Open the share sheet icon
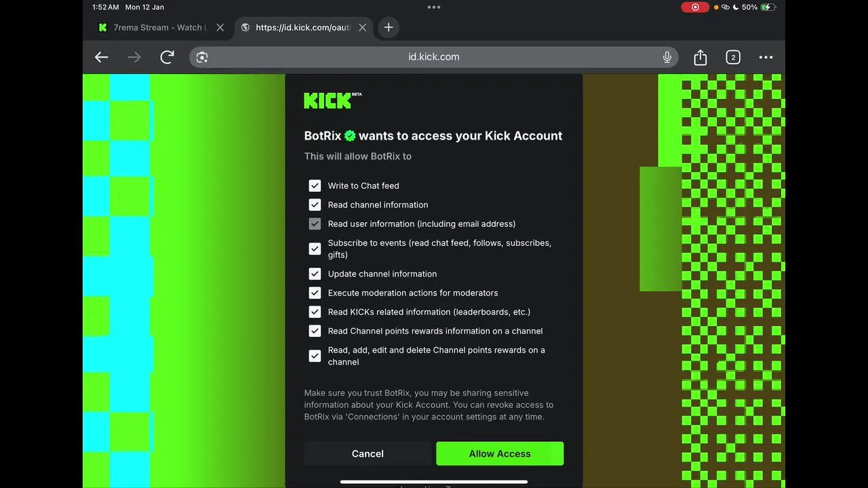Image resolution: width=868 pixels, height=488 pixels. 701,58
